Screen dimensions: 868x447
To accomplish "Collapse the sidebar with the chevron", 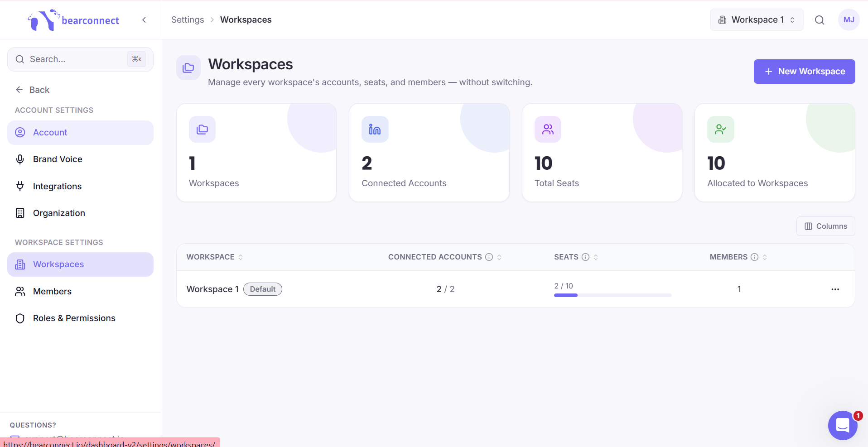I will (144, 20).
